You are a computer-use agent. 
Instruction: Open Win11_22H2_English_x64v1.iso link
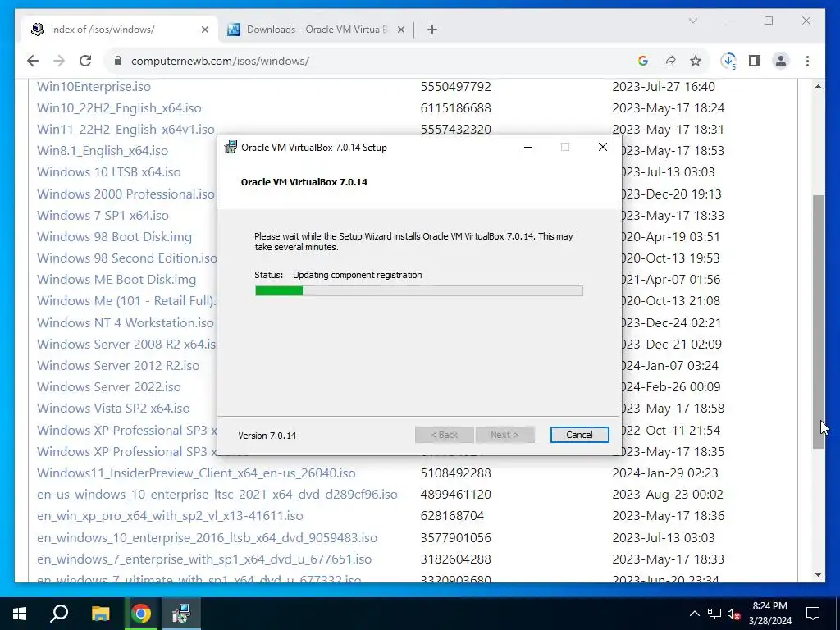126,129
